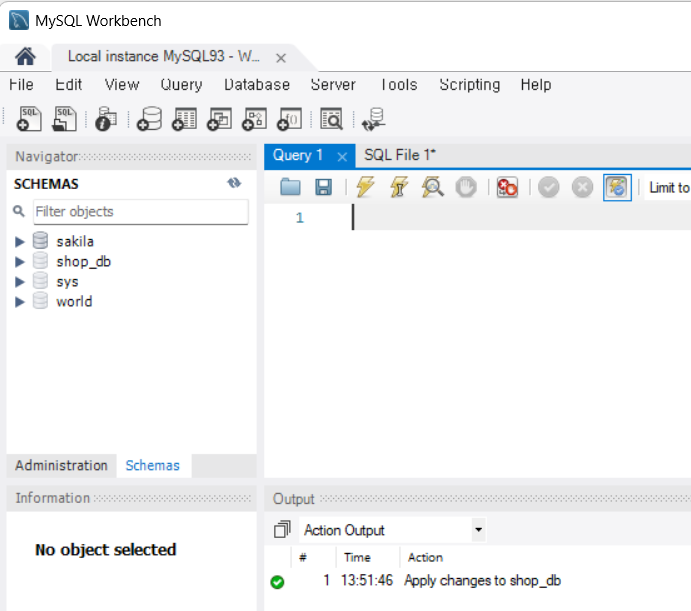The image size is (691, 611).
Task: Run EXPLAIN on the current statement
Action: (432, 187)
